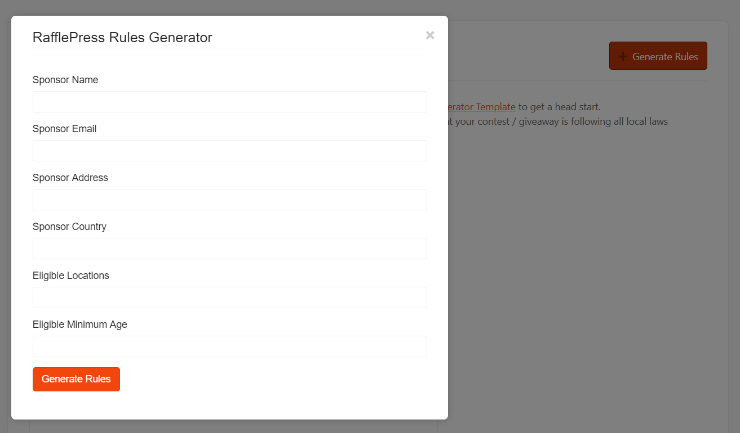Click the Sponsor Email label
Viewport: 740px width, 433px height.
click(64, 129)
